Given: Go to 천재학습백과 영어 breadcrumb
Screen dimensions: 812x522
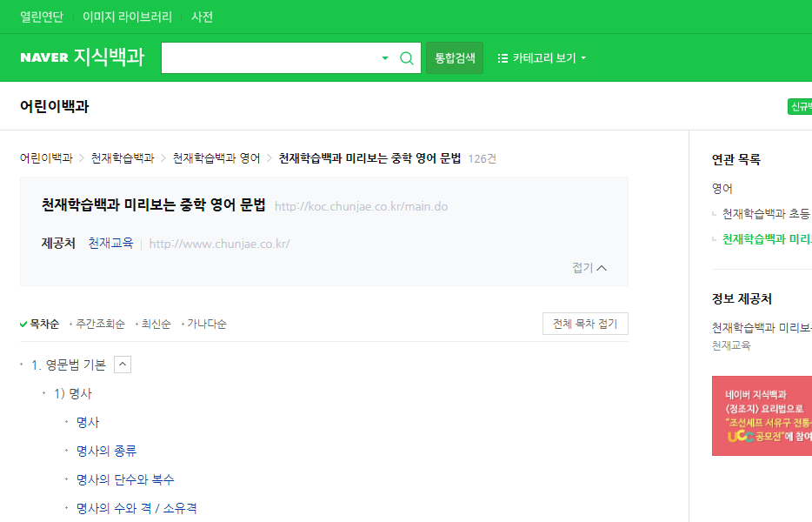Looking at the screenshot, I should [216, 158].
